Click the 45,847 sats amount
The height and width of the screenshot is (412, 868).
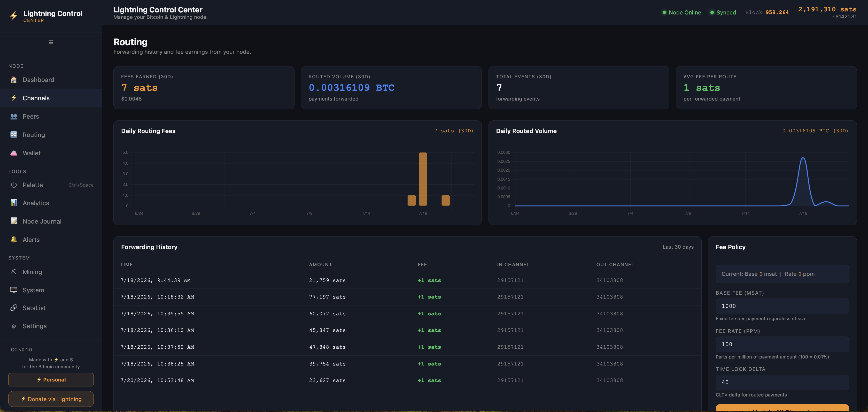click(328, 330)
